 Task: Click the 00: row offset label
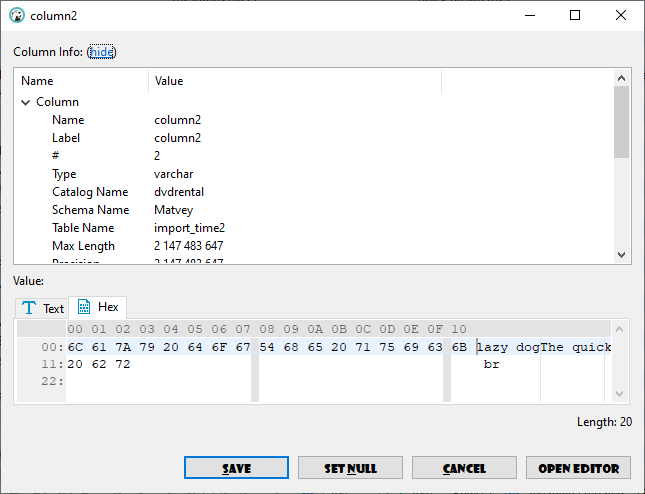(x=52, y=348)
